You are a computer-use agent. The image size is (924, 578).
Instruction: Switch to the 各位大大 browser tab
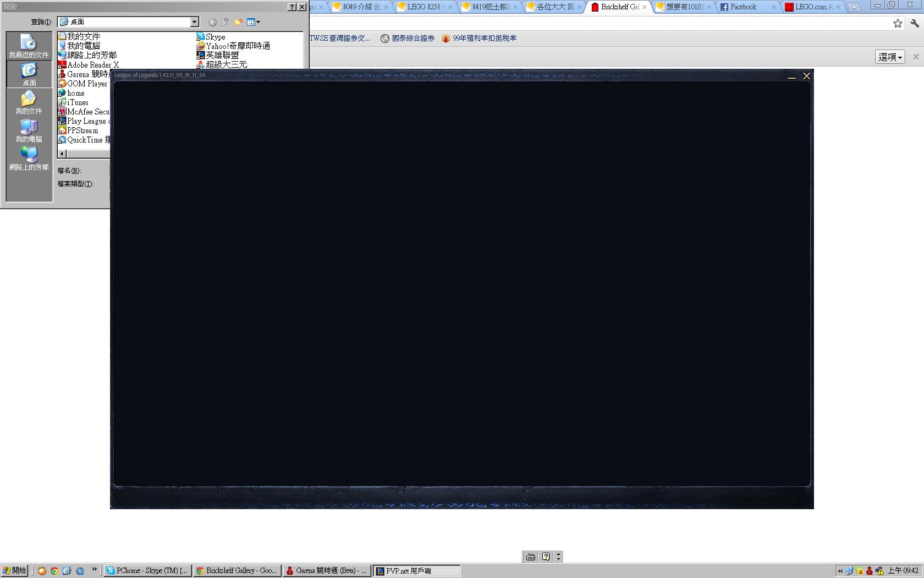click(x=554, y=7)
